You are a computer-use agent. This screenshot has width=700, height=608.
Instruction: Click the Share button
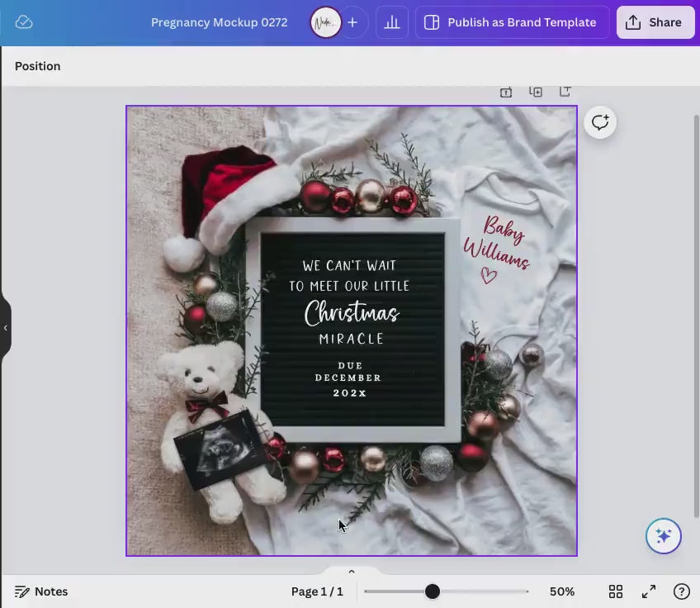click(655, 22)
